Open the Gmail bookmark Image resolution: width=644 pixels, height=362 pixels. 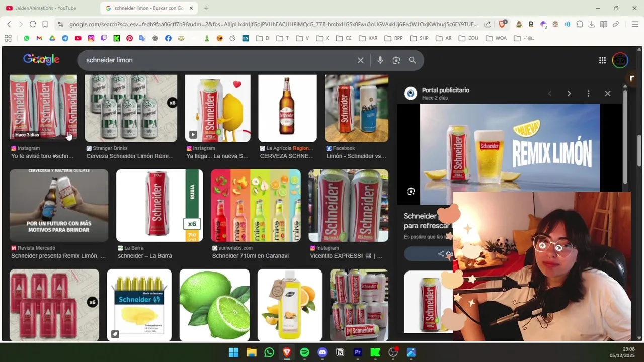point(39,38)
